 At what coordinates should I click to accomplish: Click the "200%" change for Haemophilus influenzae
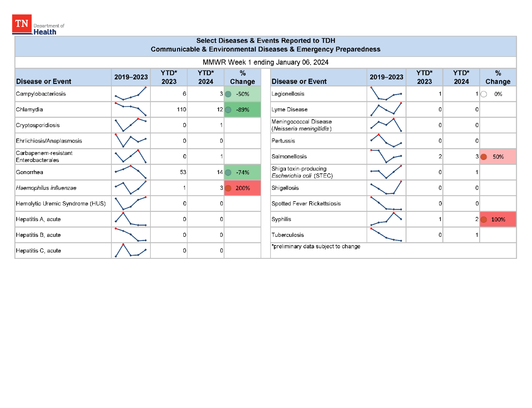[243, 188]
